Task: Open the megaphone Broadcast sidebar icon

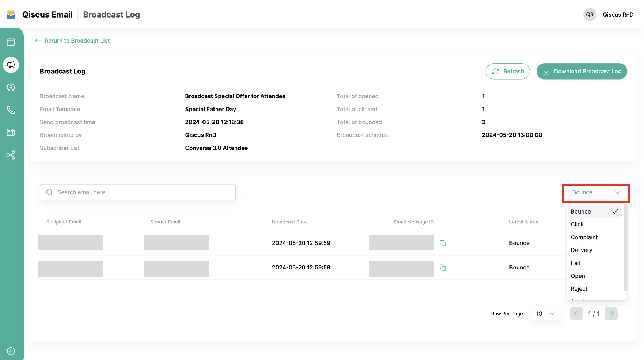Action: coord(11,65)
